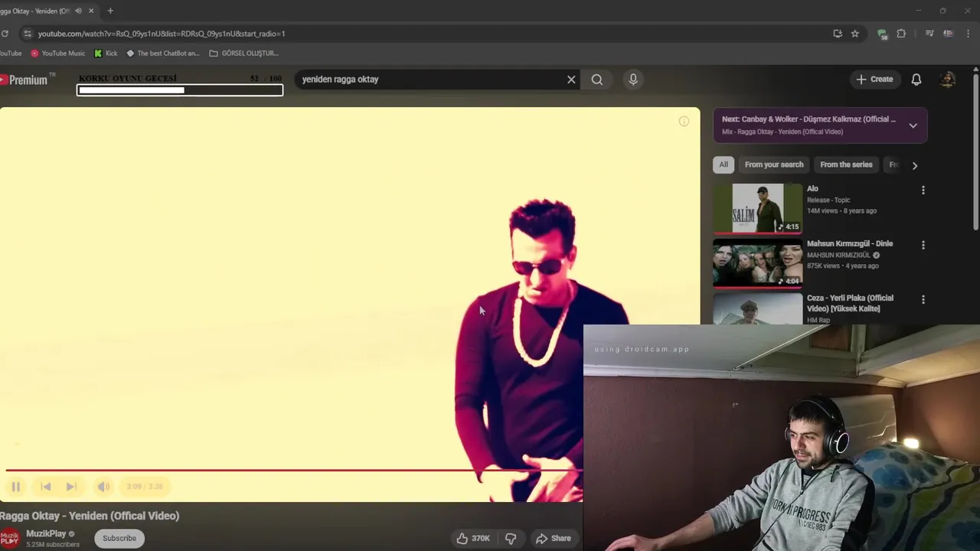Skip to previous video in player
Screen dimensions: 980x551
pos(45,486)
